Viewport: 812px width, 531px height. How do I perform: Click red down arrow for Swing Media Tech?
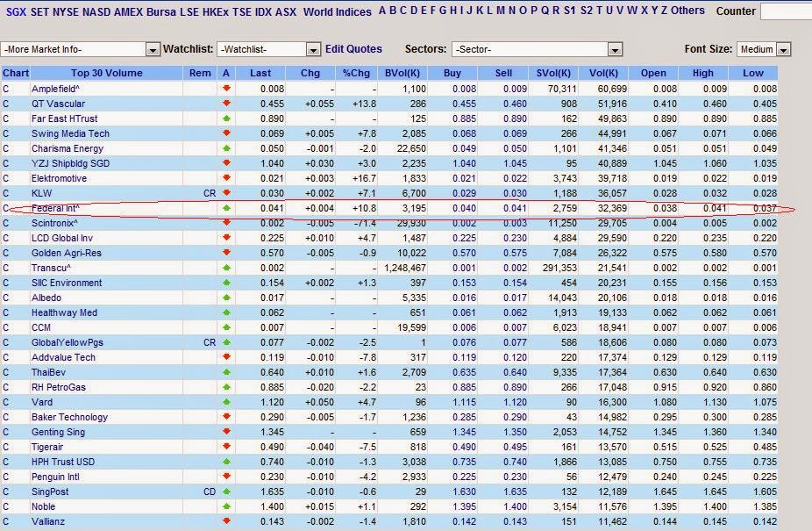pos(226,133)
